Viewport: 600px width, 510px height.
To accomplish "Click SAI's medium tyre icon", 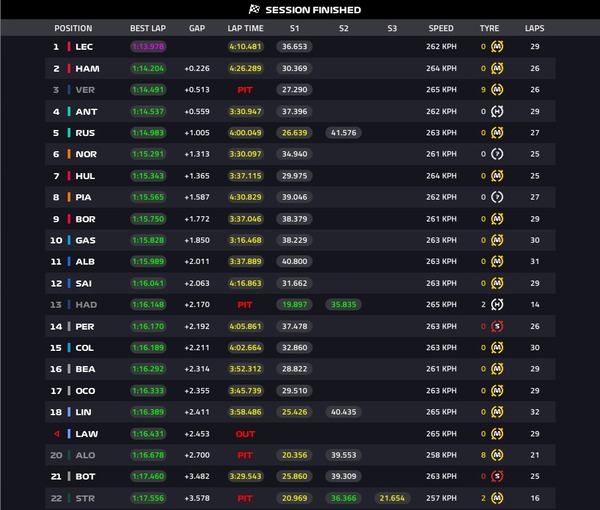I will pyautogui.click(x=497, y=283).
